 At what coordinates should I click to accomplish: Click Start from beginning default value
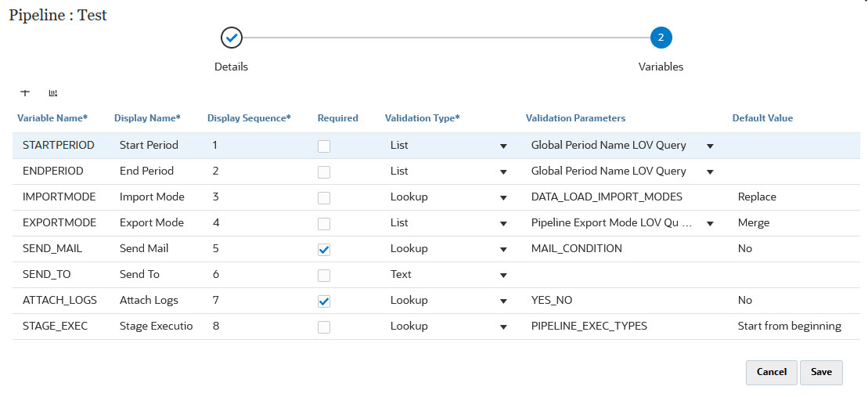790,326
